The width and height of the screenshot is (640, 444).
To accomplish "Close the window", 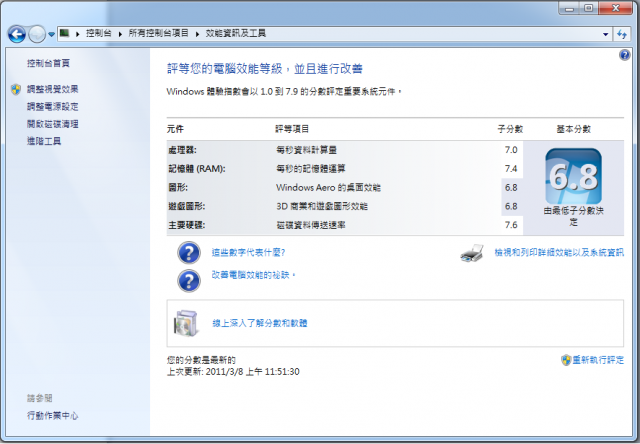I will 615,8.
